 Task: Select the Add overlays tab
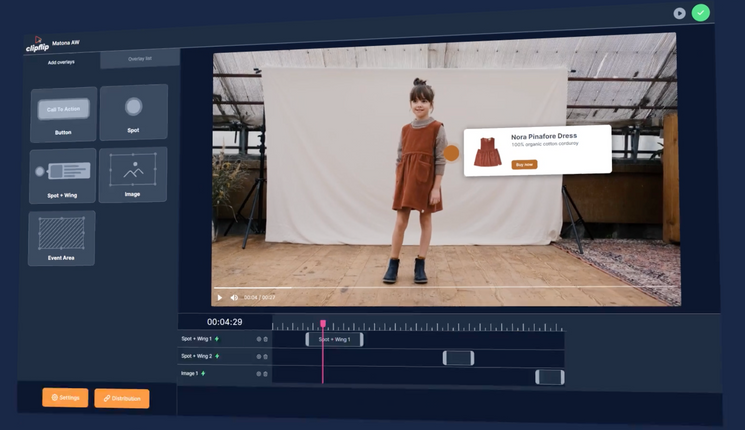pos(61,62)
